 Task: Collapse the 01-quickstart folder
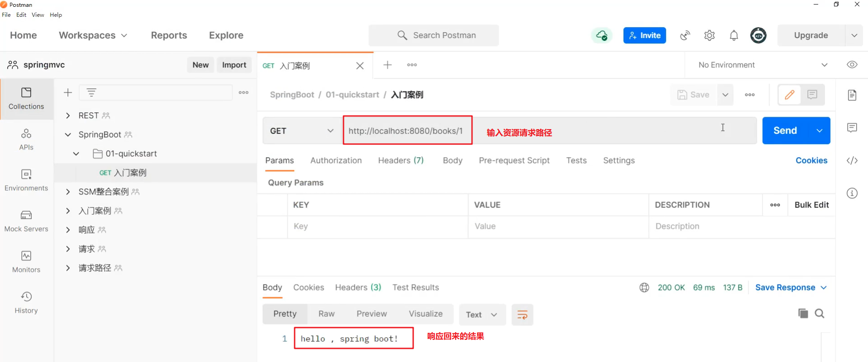[x=76, y=154]
